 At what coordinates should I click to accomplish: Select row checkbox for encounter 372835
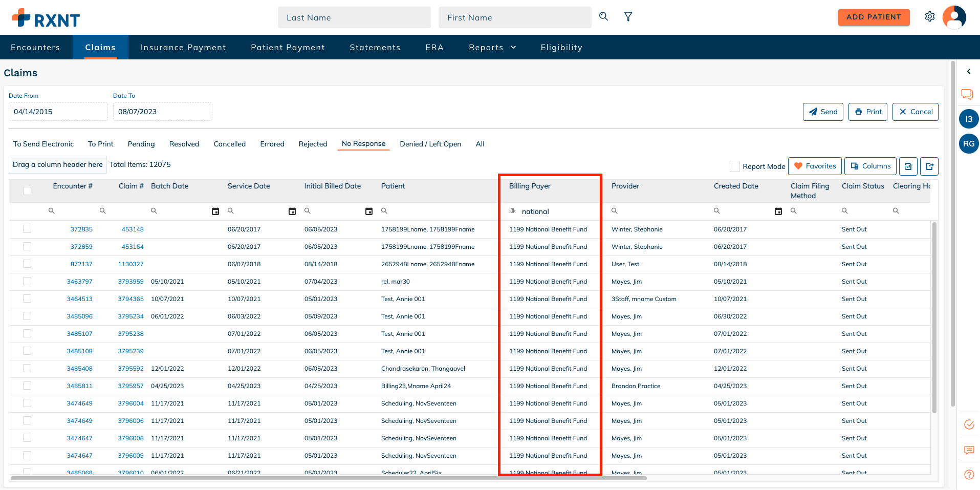click(27, 229)
